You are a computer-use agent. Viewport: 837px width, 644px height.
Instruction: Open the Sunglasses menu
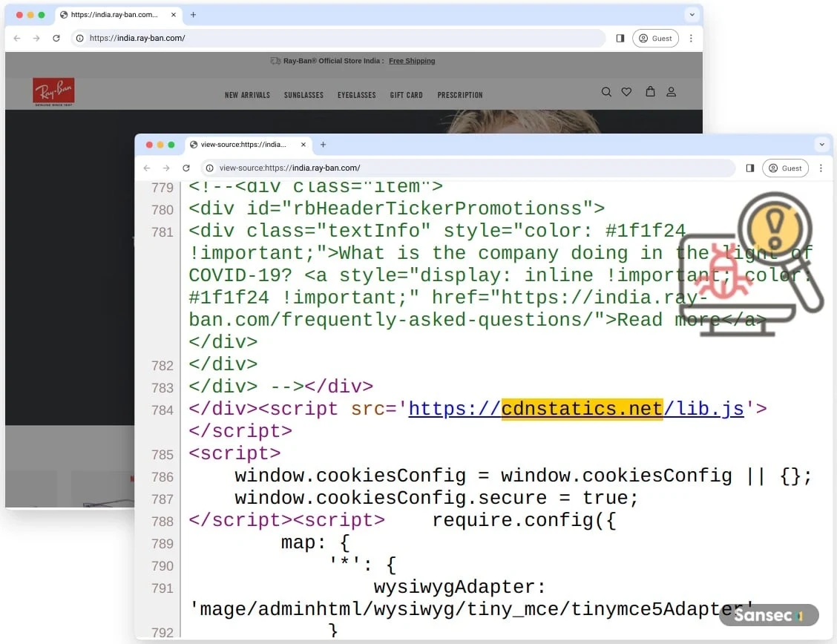[303, 95]
